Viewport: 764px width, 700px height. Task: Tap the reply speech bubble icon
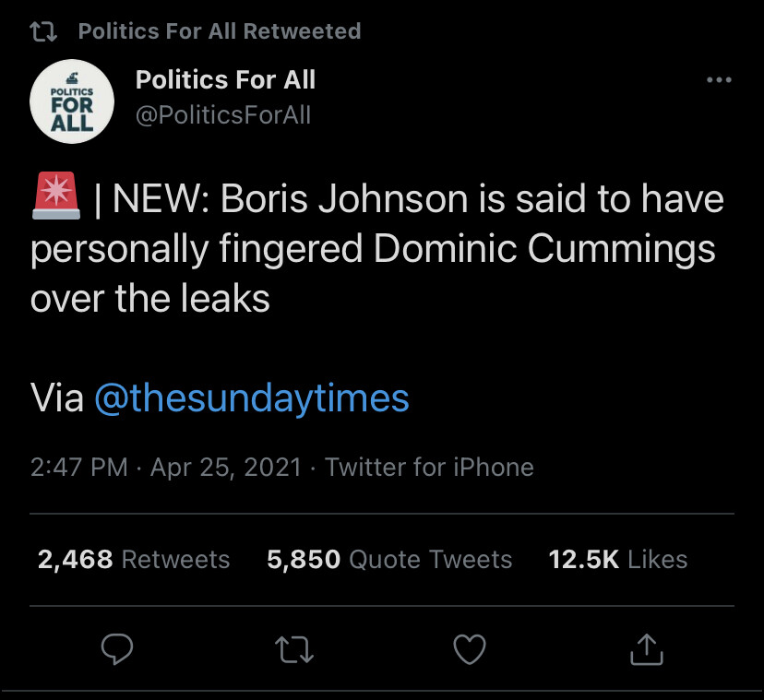coord(116,649)
